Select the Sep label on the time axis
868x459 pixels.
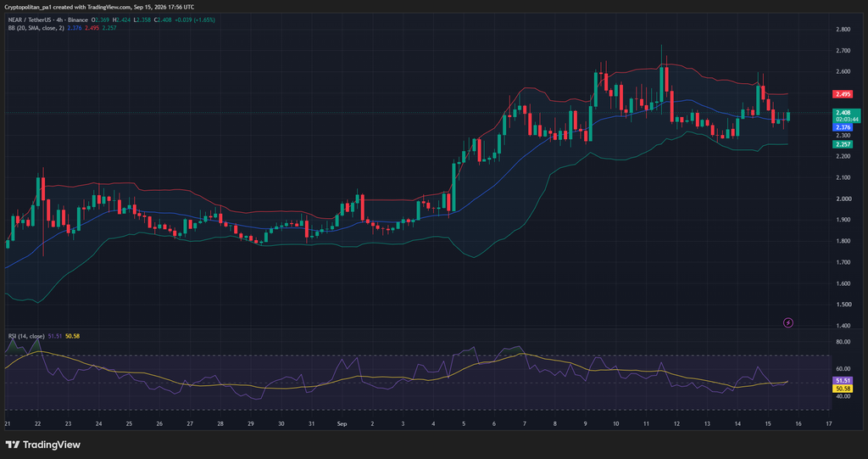pyautogui.click(x=342, y=423)
